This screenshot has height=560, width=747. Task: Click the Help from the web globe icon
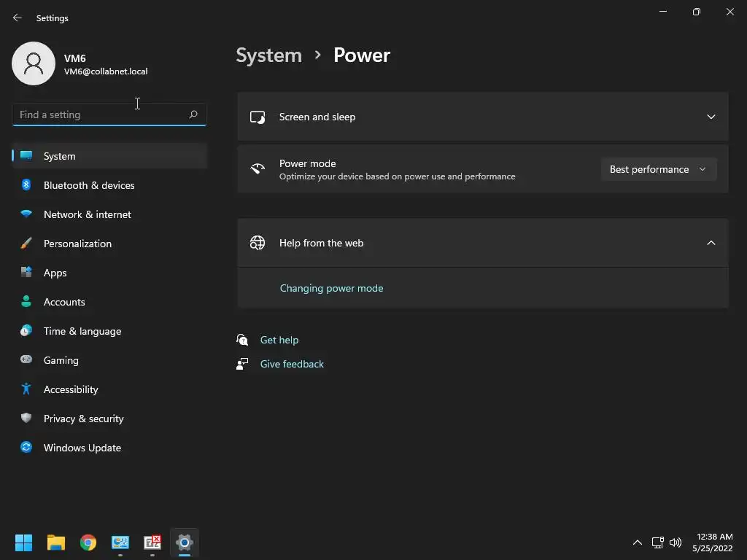pos(258,243)
